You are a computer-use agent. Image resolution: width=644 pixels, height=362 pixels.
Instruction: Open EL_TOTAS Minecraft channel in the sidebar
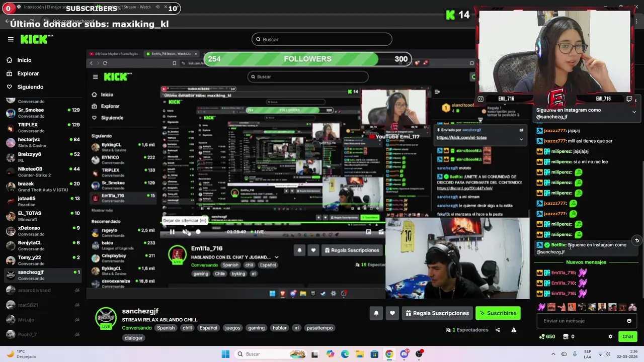click(x=43, y=216)
